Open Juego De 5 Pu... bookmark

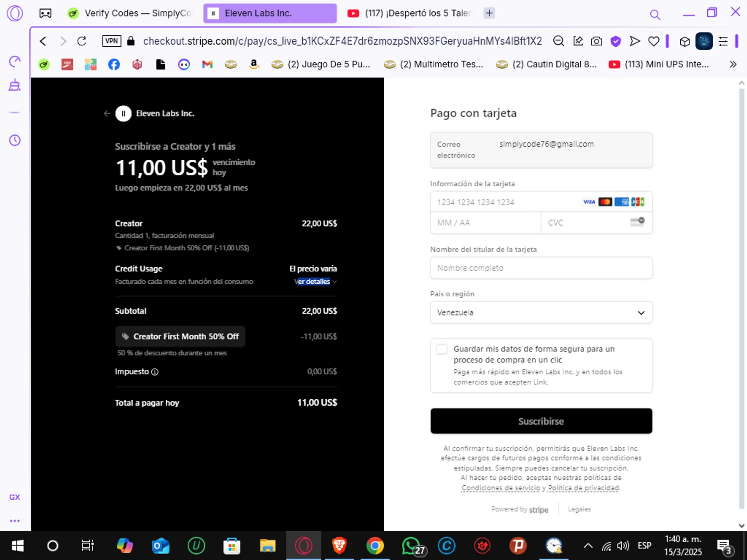coord(321,64)
